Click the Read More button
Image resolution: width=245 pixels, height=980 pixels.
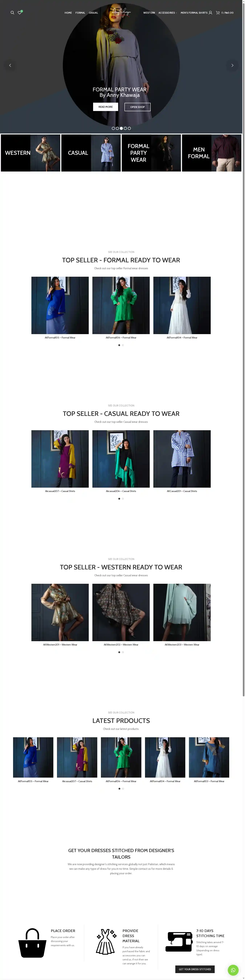106,107
